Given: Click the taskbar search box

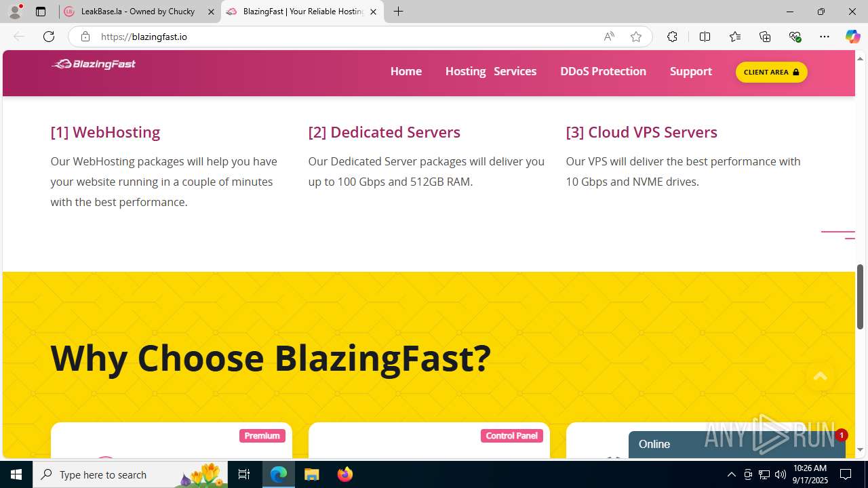Looking at the screenshot, I should (x=130, y=474).
